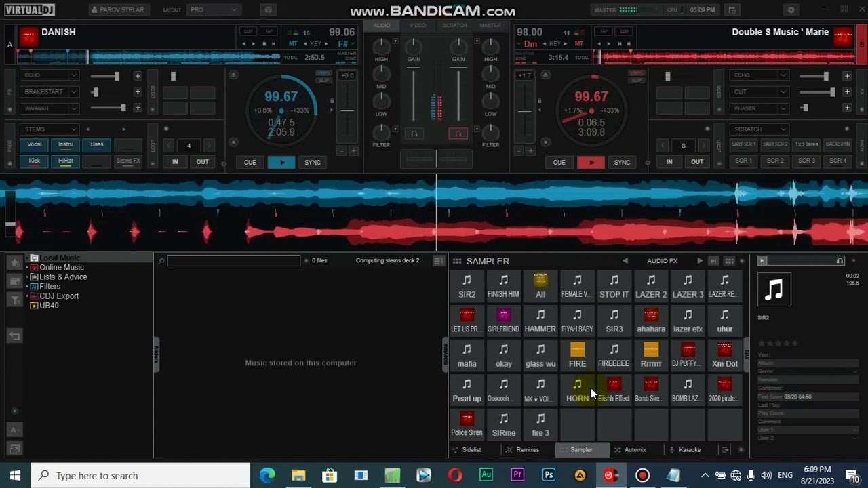Open File Explorer from taskbar

click(x=298, y=475)
